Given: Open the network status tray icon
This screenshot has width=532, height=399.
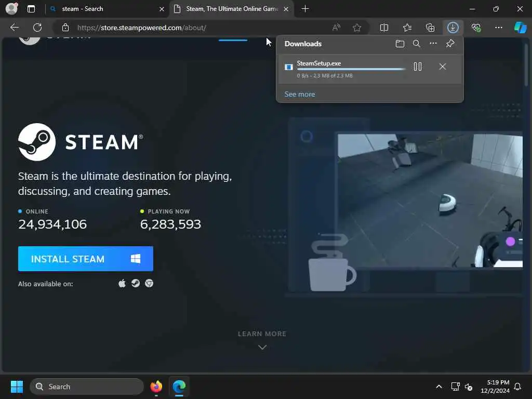Looking at the screenshot, I should tap(455, 387).
